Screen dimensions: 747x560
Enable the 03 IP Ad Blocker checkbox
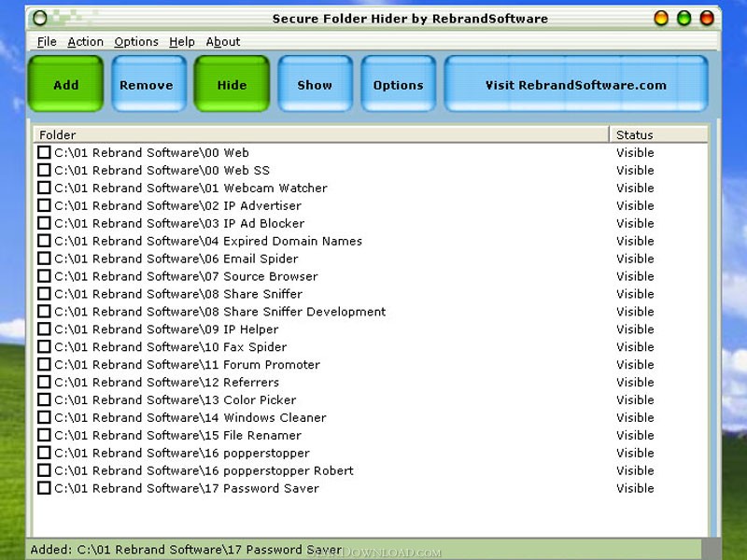[x=44, y=223]
